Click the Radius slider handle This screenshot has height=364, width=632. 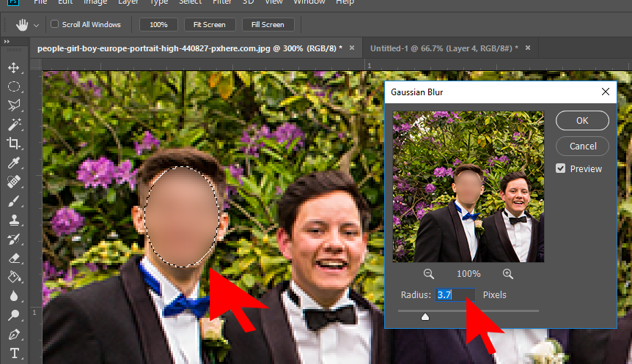click(x=425, y=317)
